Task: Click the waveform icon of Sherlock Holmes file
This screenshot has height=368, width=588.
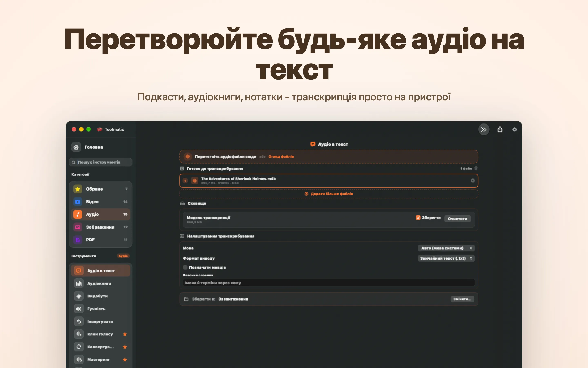Action: tap(194, 181)
